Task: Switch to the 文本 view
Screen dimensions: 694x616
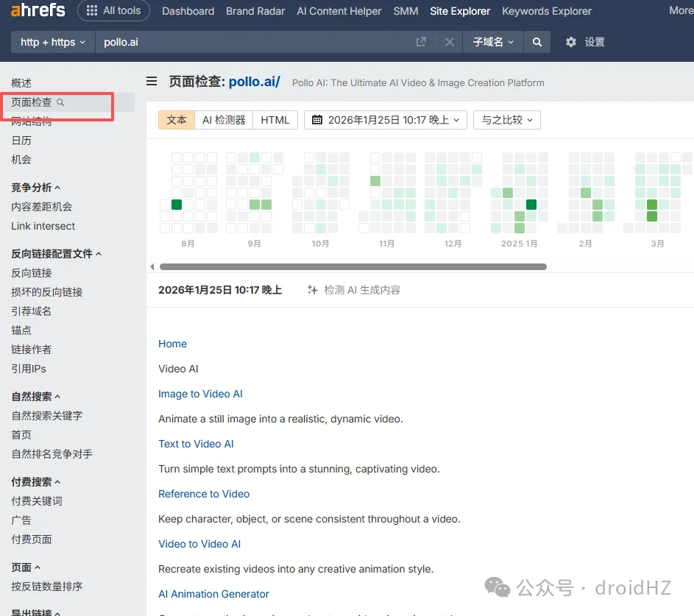Action: click(177, 120)
